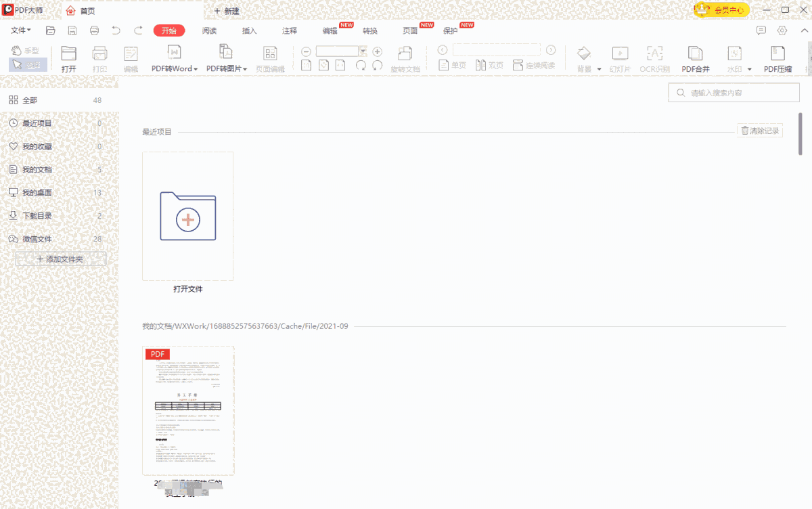Expand the PDF转图片 dropdown

coord(245,69)
